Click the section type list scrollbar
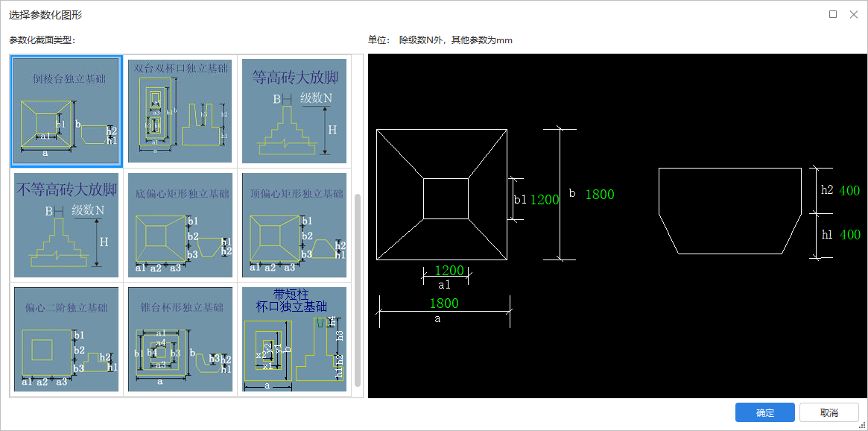The width and height of the screenshot is (868, 431). 358,290
